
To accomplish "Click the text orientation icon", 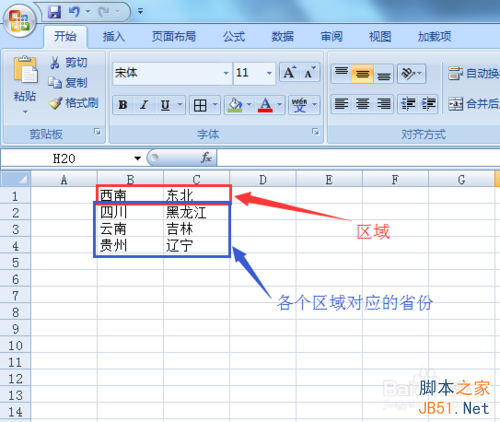I will 408,73.
